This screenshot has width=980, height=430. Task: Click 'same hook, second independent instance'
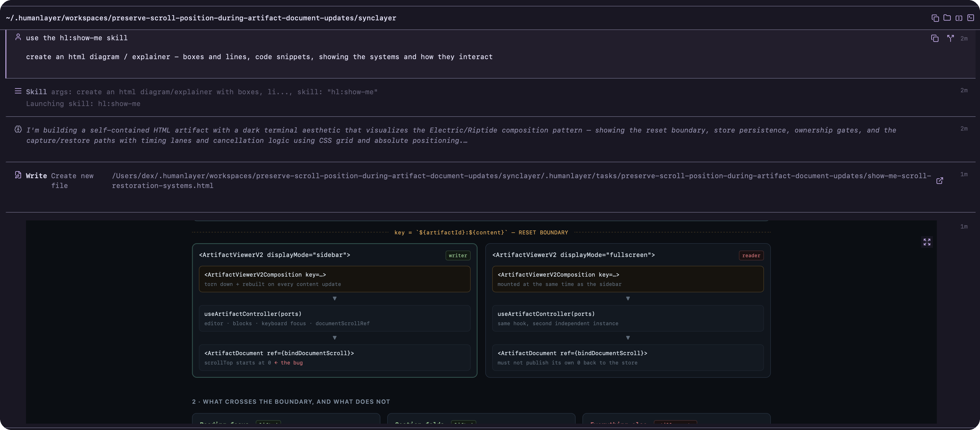pyautogui.click(x=558, y=323)
